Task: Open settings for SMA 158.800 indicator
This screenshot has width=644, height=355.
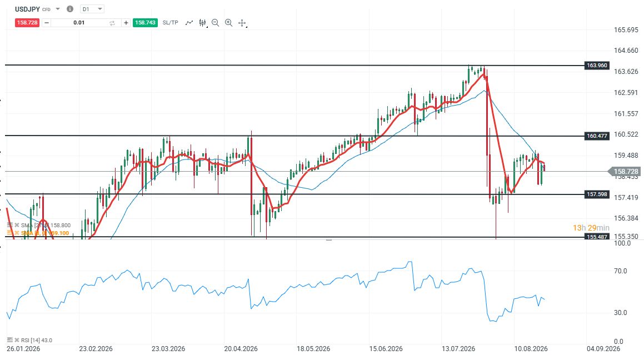Action: click(10, 225)
